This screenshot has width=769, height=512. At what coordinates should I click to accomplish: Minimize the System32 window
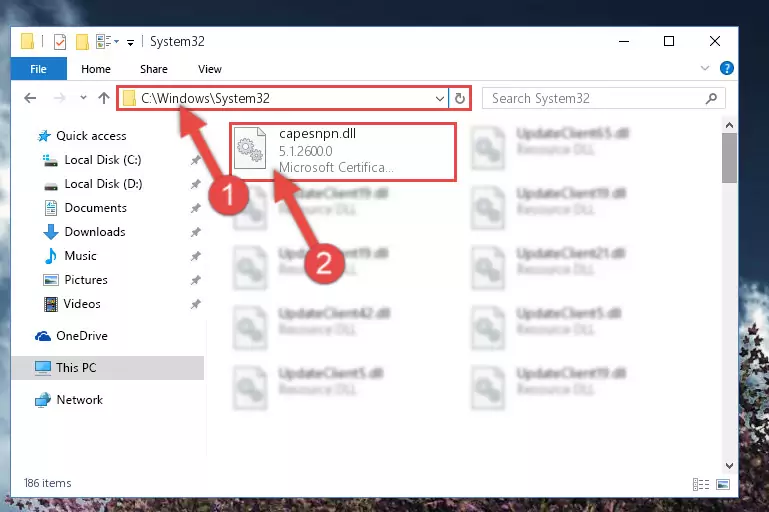coord(624,42)
